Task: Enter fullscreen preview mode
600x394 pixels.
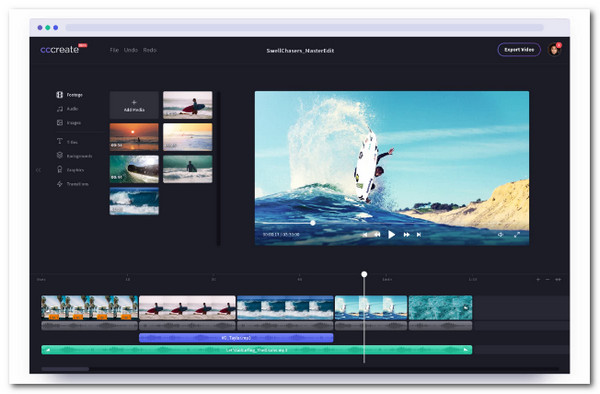Action: coord(517,234)
